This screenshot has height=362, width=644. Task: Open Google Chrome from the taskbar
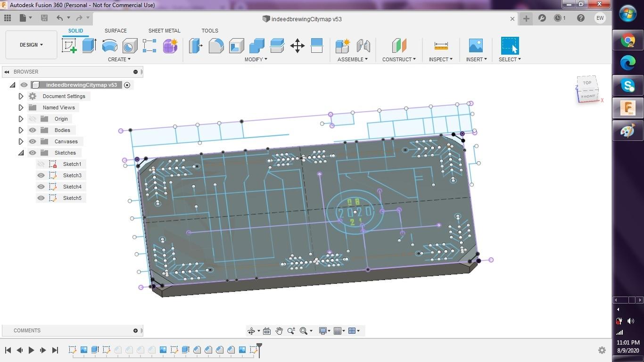tap(628, 41)
